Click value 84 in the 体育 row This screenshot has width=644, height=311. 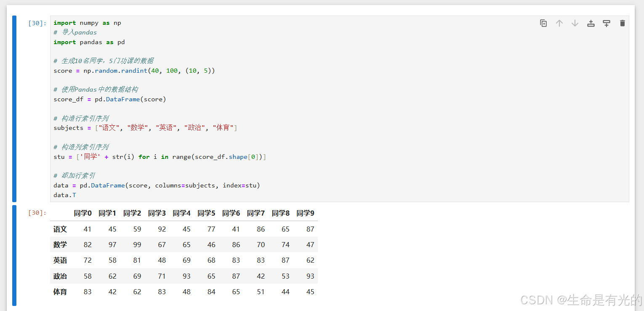tap(211, 292)
